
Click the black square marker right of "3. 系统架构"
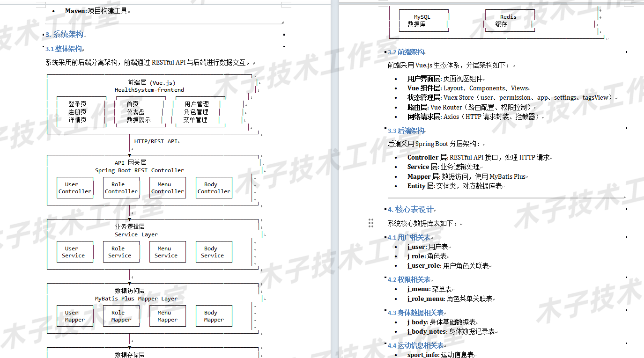point(284,34)
